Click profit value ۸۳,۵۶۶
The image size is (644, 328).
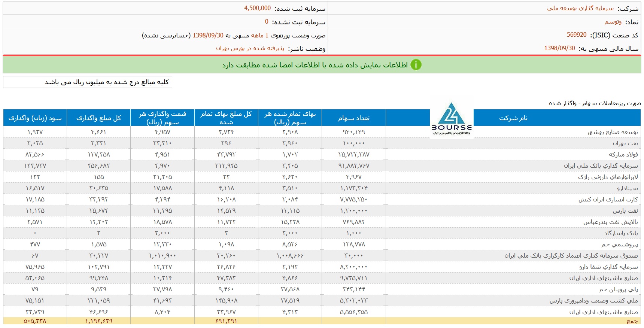[35, 155]
